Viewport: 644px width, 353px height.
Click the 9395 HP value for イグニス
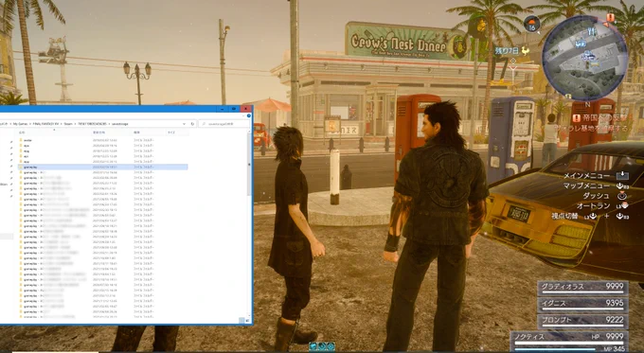click(615, 303)
